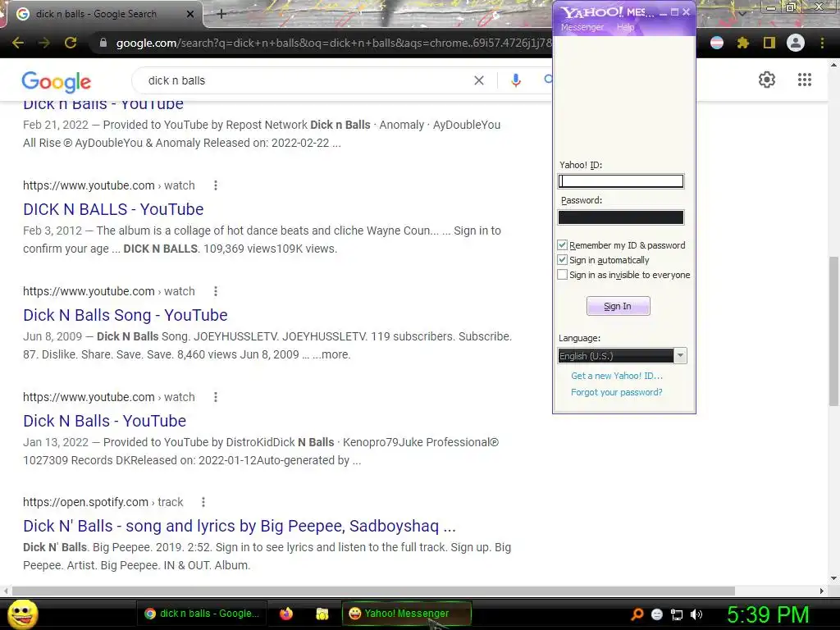
Task: Open the Spotify 'Dick N' Balls - song and lyrics' result
Action: [x=240, y=526]
